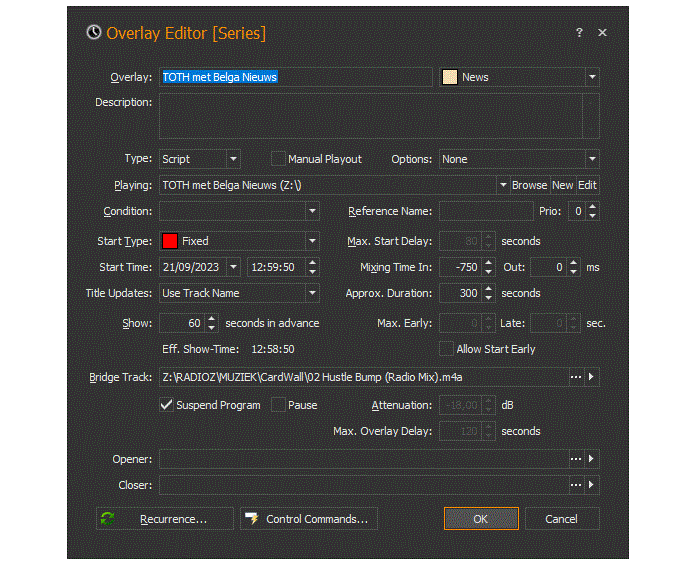Play the Opener preview arrow
The width and height of the screenshot is (696, 564).
coord(592,459)
